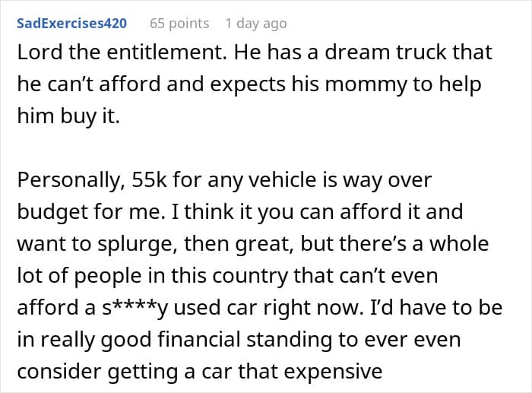
Task: Click the 65 points score
Action: 179,24
